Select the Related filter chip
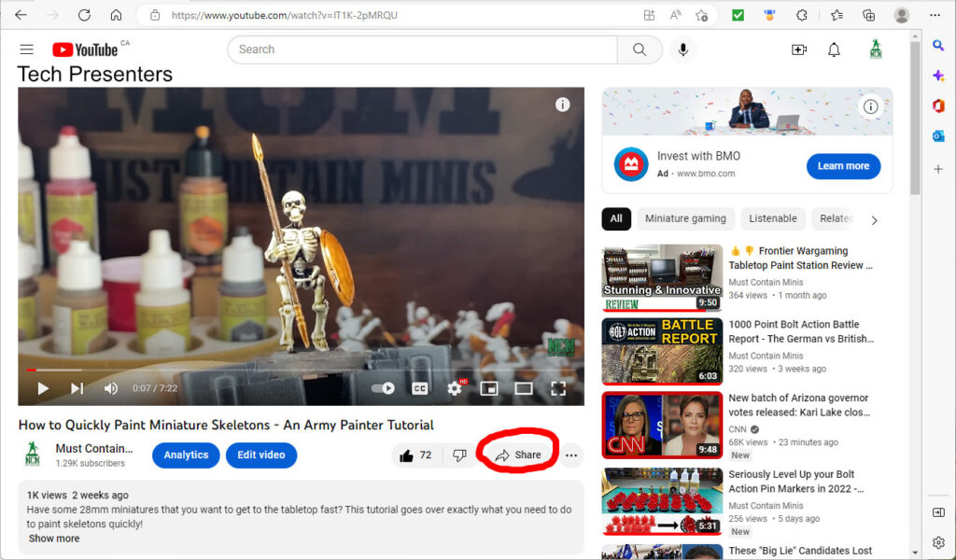Viewport: 956px width, 560px height. coord(835,218)
